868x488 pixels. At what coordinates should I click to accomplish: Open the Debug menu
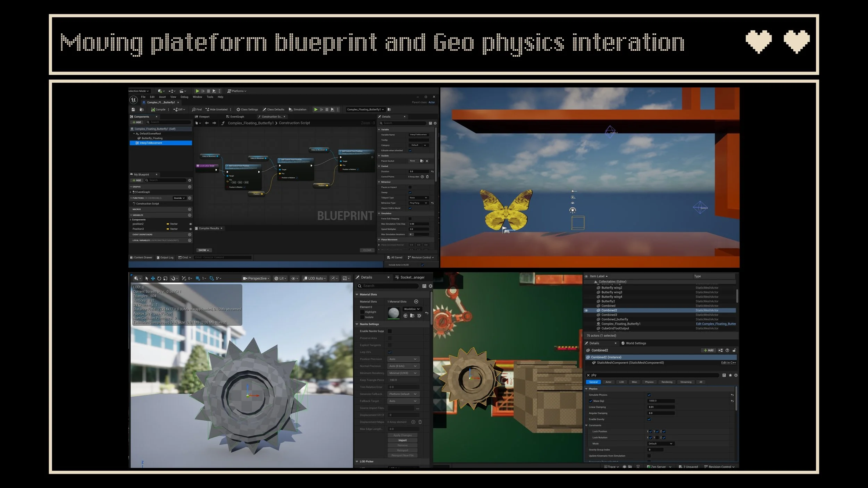coord(184,97)
